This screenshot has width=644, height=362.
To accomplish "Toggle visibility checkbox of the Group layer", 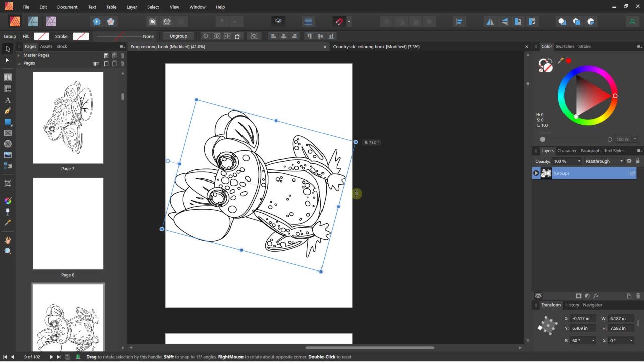I will point(632,173).
